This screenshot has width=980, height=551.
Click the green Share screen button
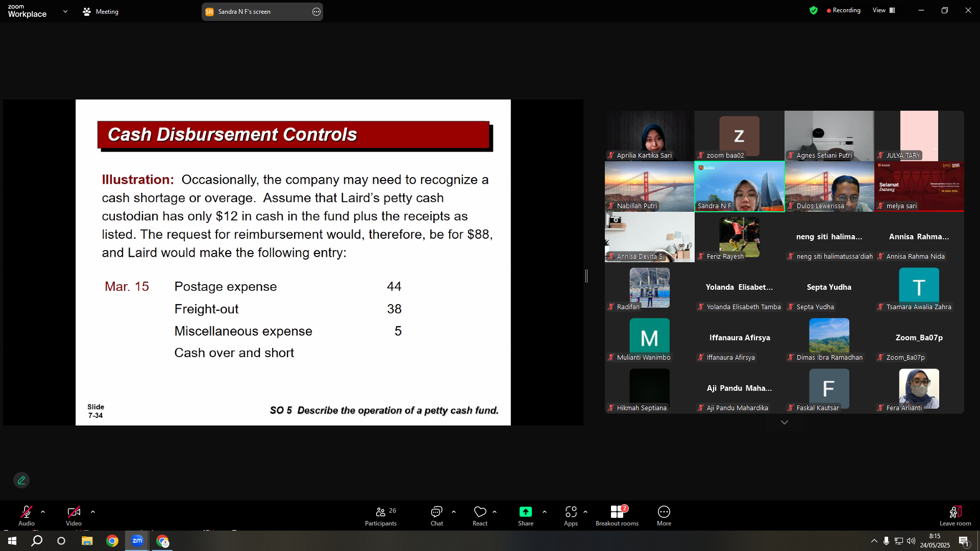tap(526, 516)
